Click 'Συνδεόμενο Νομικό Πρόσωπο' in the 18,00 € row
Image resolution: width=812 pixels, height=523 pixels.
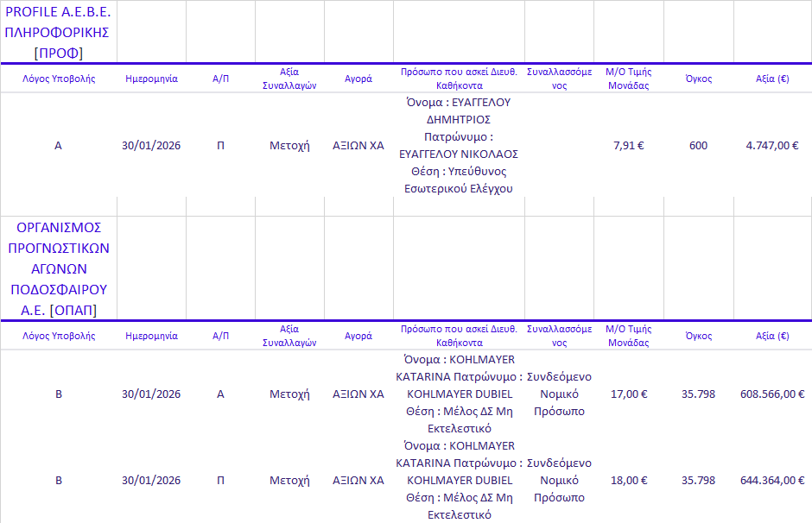(x=559, y=481)
